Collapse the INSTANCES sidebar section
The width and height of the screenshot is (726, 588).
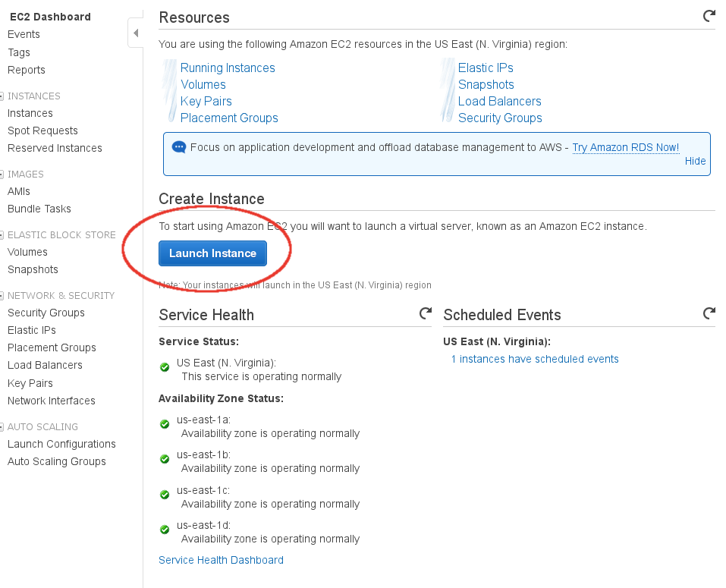(2, 96)
